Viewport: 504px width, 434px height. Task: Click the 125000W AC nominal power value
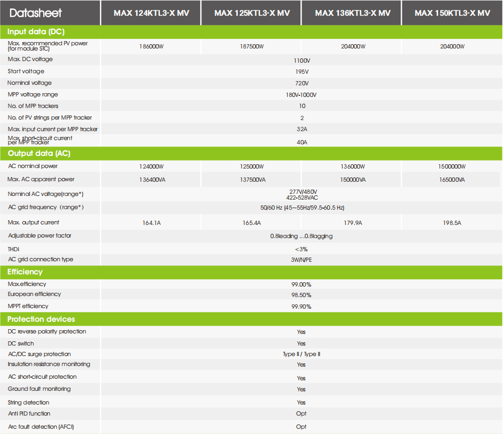251,167
